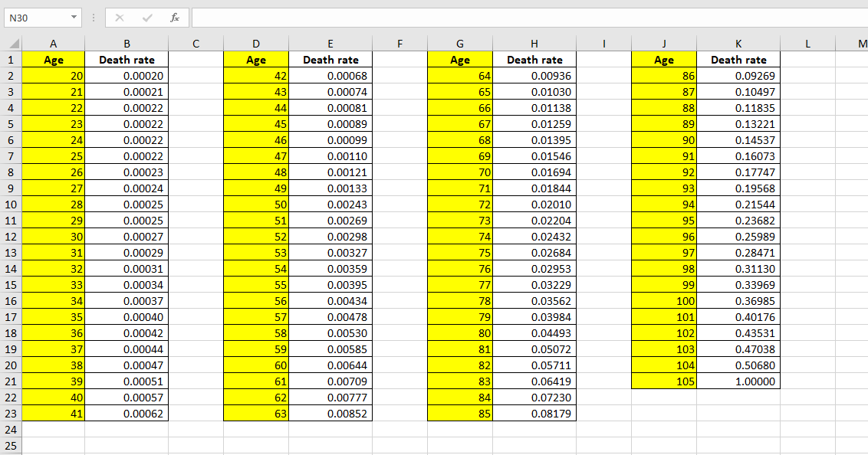Select the cell showing death rate 0.00020
868x455 pixels.
pyautogui.click(x=126, y=76)
